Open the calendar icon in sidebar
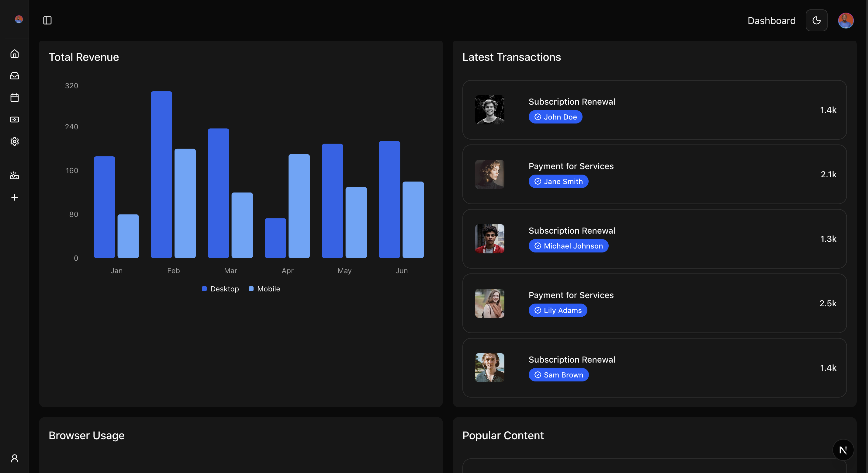868x473 pixels. click(x=15, y=98)
